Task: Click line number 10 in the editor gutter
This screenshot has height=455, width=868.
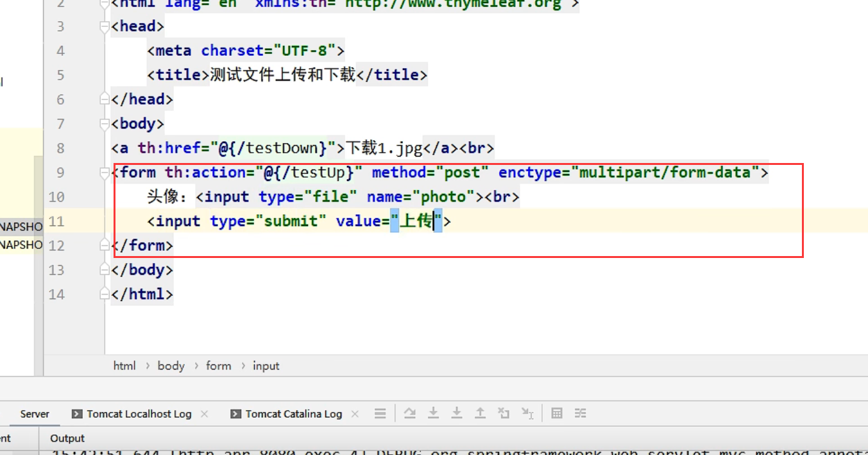Action: pos(56,196)
